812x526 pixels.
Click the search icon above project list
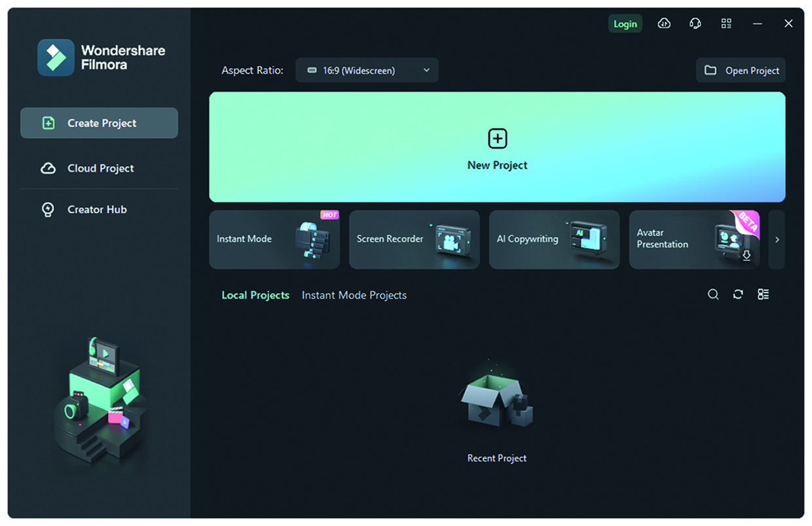tap(713, 295)
